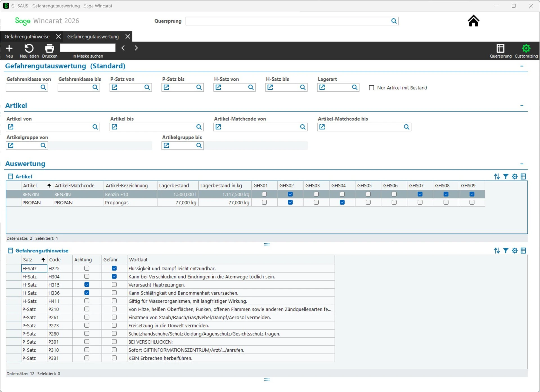Enable Nur Artikel mit Bestand checkbox
Image resolution: width=540 pixels, height=392 pixels.
(x=372, y=88)
